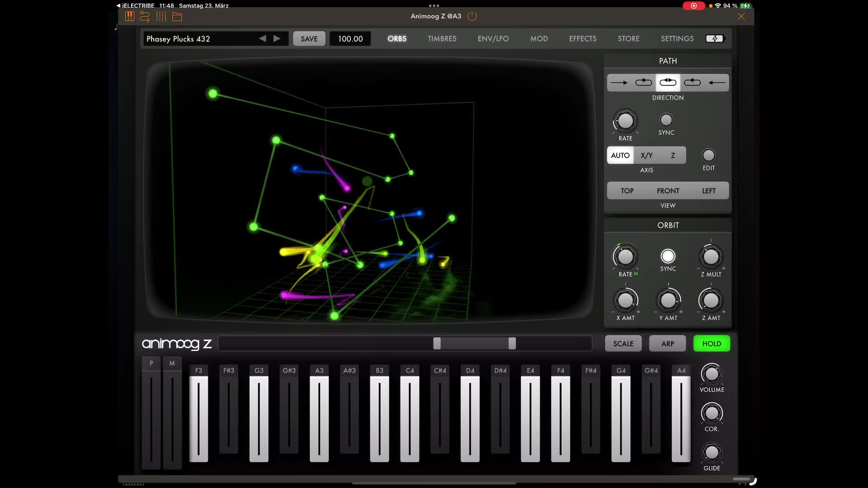Save the preset with SAVE button
The image size is (868, 488).
tap(309, 39)
